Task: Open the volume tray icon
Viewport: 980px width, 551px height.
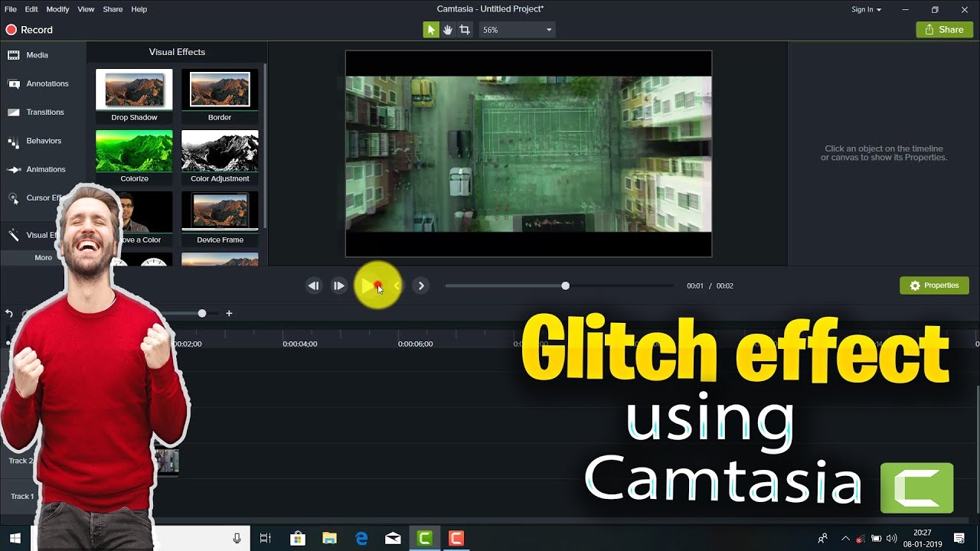Action: point(891,539)
